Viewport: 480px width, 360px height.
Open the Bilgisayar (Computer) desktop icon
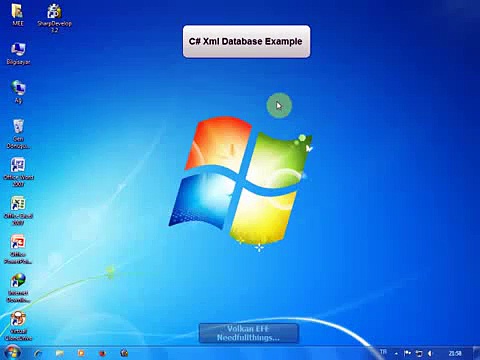[18, 53]
